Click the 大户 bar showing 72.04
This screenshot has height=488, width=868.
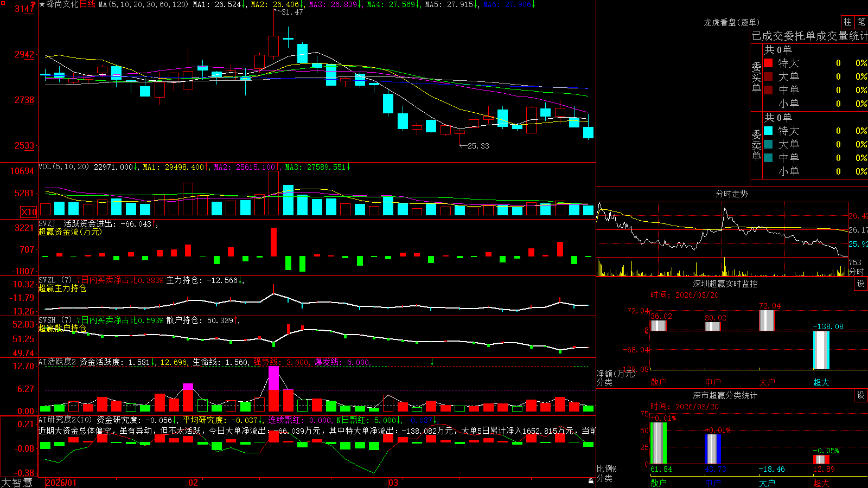click(x=767, y=320)
